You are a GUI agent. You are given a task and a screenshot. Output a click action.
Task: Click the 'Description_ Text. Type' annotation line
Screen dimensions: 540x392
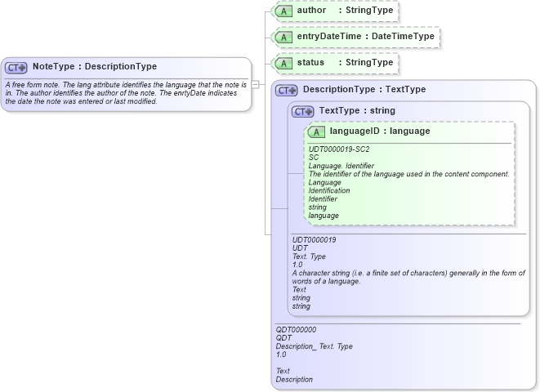314,346
